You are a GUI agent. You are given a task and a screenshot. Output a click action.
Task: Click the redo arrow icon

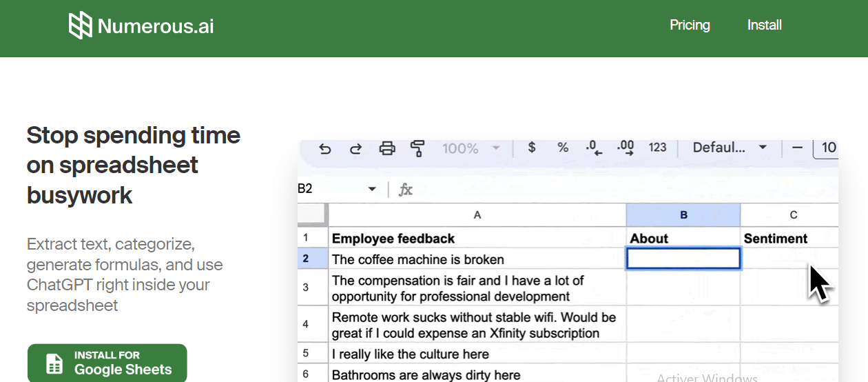(x=356, y=148)
